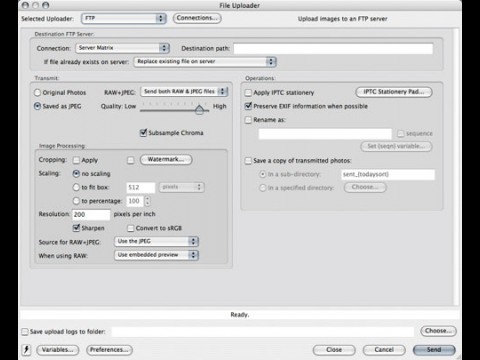Open the Connections dialog button
Screen dimensions: 480x360
(x=197, y=18)
